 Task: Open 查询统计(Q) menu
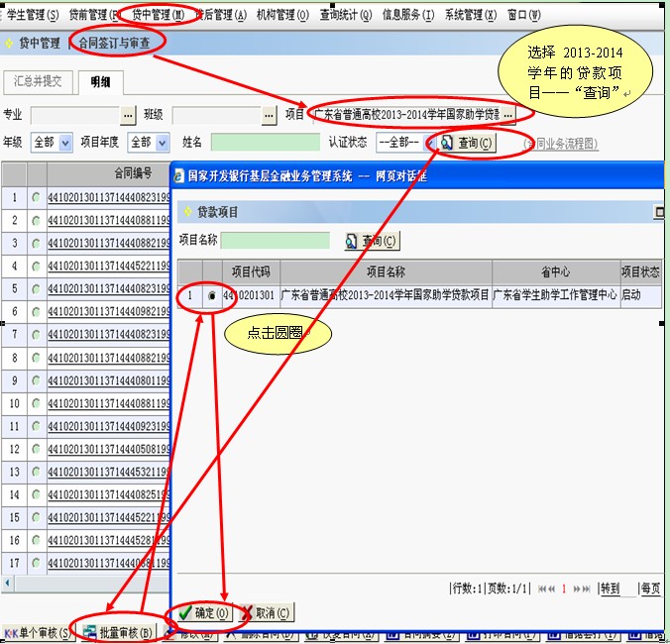[x=346, y=15]
